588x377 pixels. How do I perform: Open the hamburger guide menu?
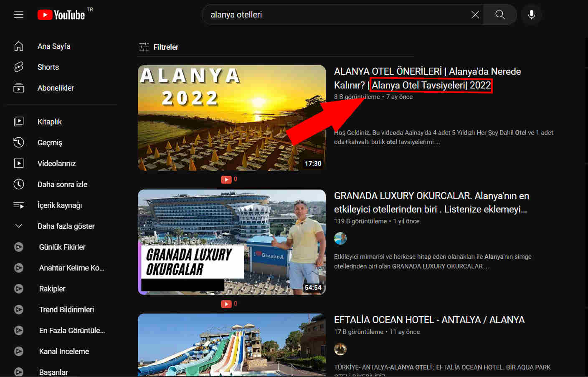pyautogui.click(x=19, y=15)
